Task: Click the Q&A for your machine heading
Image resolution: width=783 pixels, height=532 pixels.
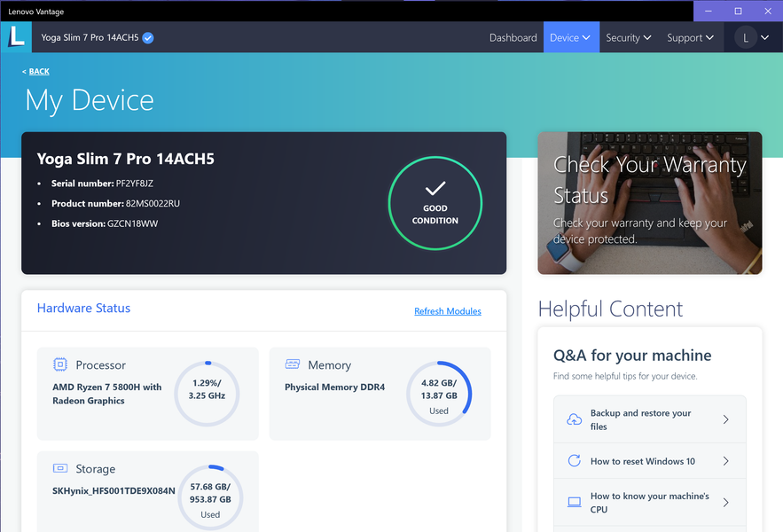Action: (x=632, y=356)
